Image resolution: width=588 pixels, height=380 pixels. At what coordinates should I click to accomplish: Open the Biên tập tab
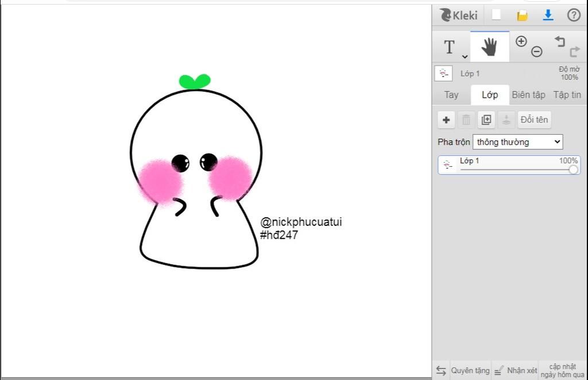[528, 95]
